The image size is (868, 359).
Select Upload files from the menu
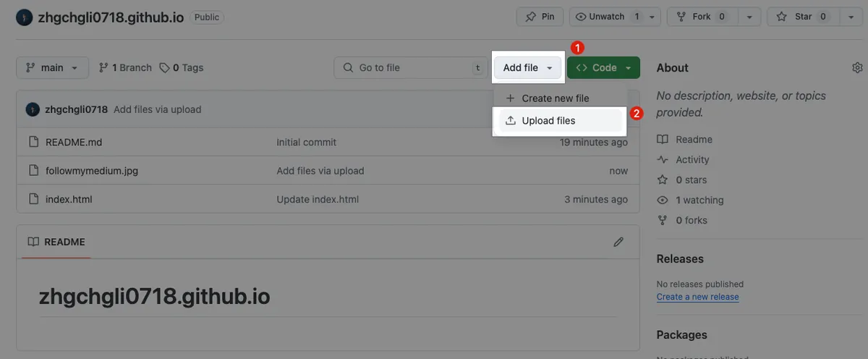click(x=548, y=121)
